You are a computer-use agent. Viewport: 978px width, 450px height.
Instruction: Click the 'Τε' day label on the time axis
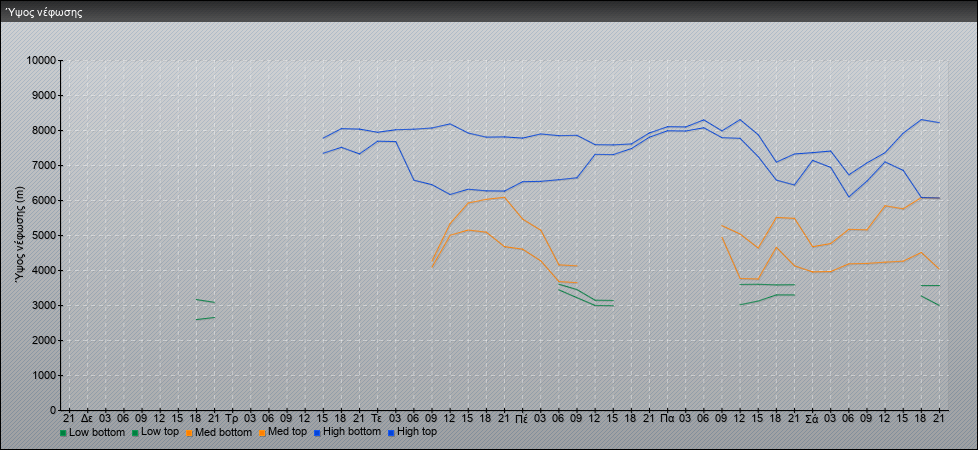377,418
